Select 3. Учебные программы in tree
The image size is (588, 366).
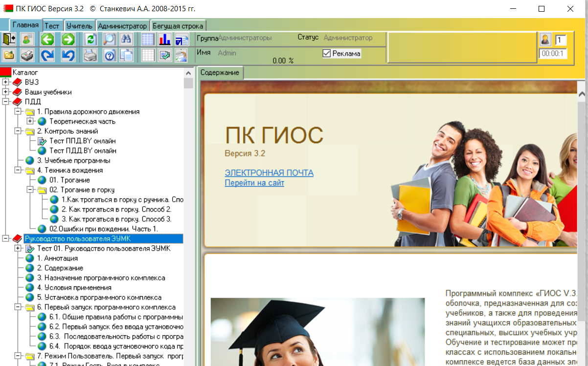73,160
